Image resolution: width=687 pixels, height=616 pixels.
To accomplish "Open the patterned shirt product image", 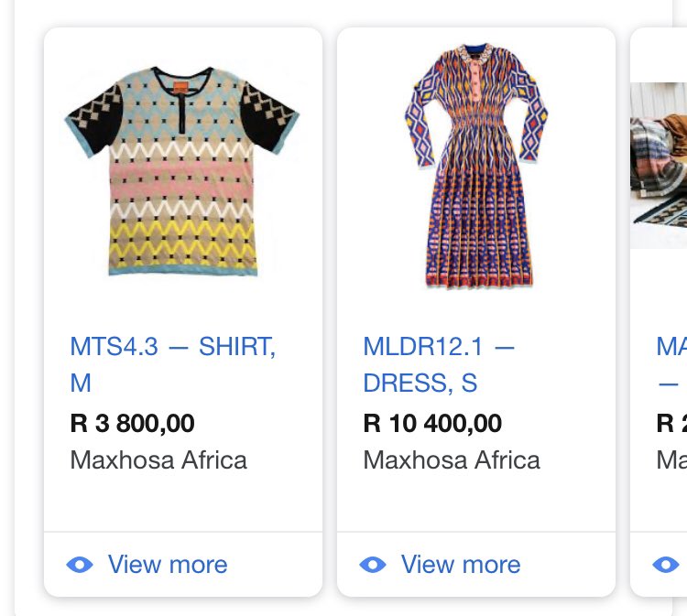I will (182, 171).
